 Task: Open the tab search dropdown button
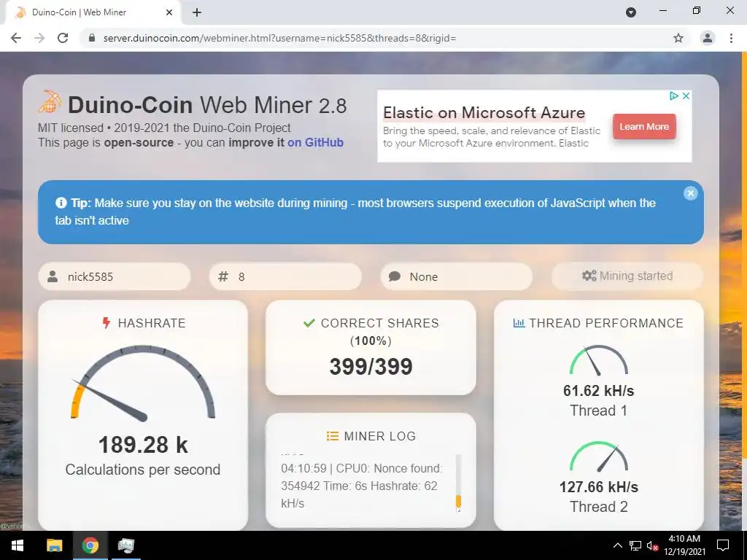[631, 12]
